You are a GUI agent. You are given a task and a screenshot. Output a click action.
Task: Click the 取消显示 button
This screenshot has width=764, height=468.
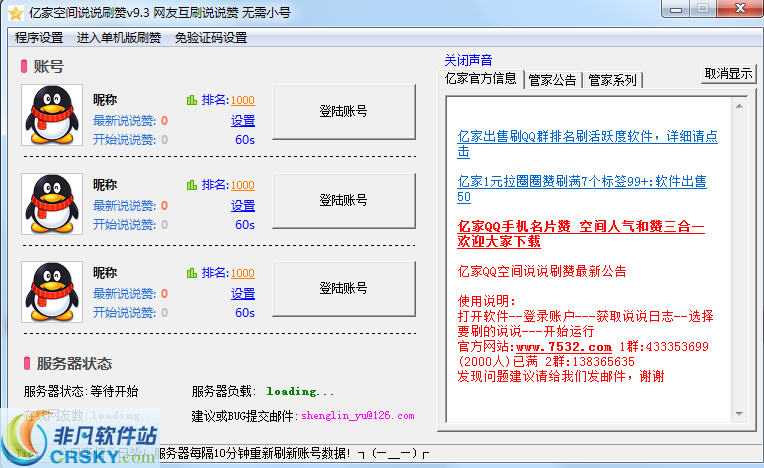click(729, 74)
